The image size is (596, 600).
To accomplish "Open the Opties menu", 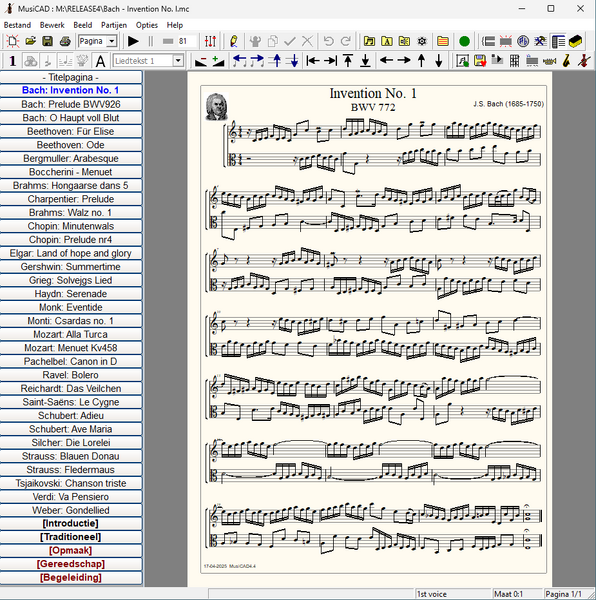I will 147,25.
